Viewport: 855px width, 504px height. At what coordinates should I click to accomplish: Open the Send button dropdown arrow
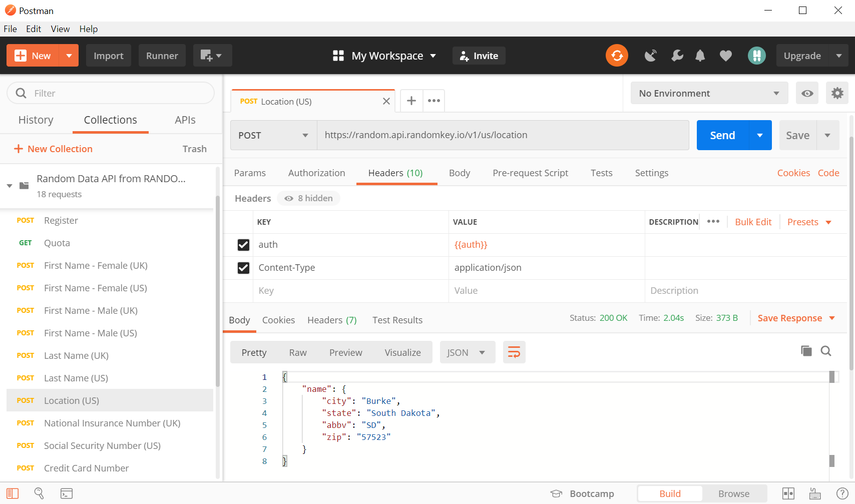[760, 135]
